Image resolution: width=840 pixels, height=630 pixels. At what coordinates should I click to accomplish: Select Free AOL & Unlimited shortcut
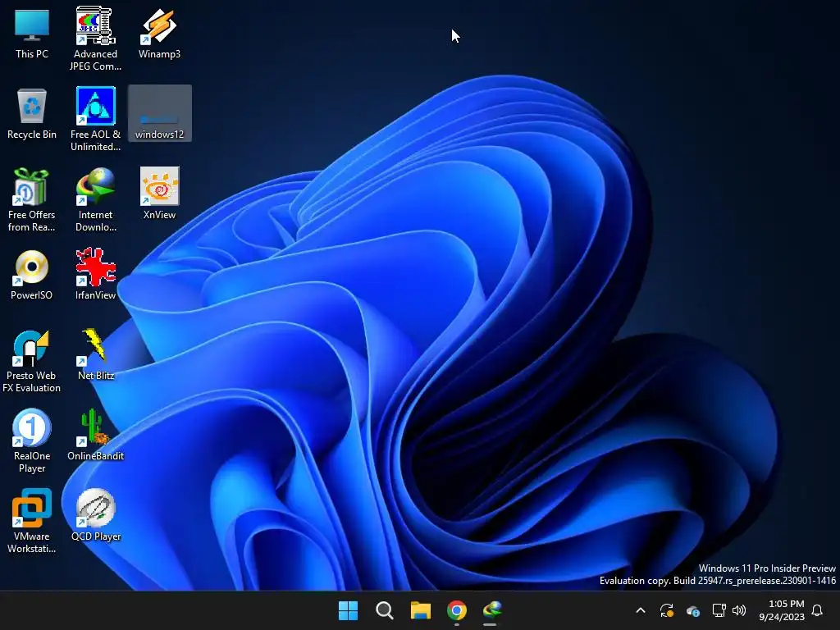95,119
